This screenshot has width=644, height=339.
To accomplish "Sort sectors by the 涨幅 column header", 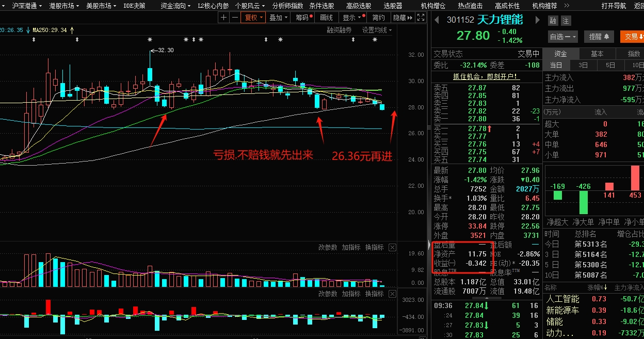I will pyautogui.click(x=598, y=287).
